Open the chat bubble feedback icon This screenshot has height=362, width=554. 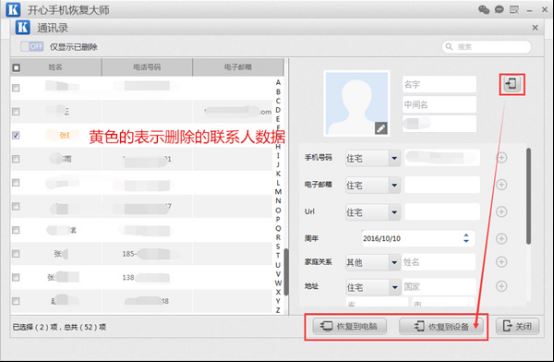[499, 10]
